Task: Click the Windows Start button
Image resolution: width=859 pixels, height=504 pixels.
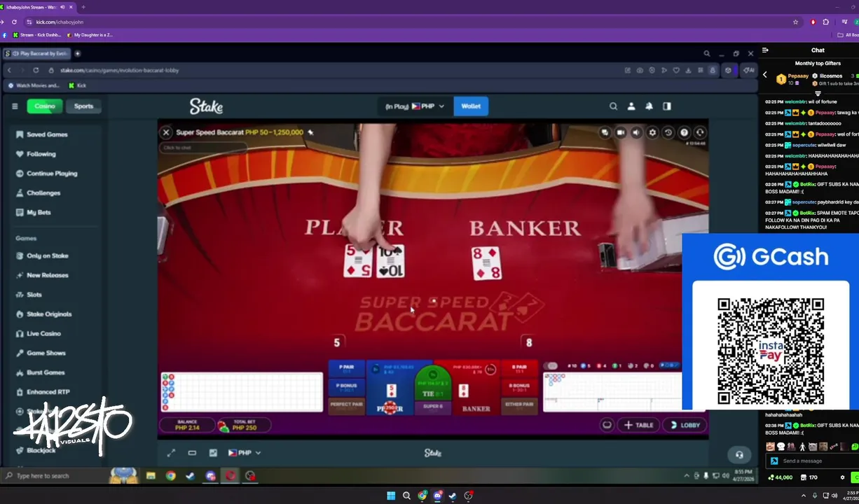Action: click(x=391, y=496)
